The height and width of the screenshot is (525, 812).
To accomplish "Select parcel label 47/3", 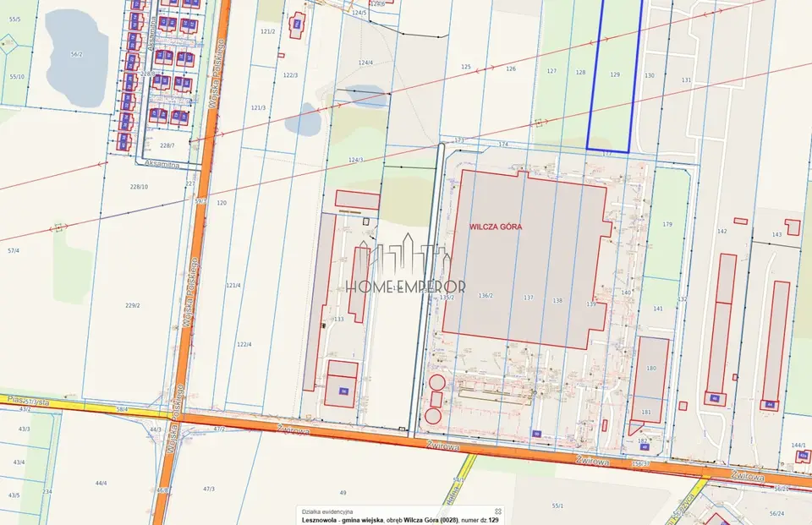I will [209, 489].
